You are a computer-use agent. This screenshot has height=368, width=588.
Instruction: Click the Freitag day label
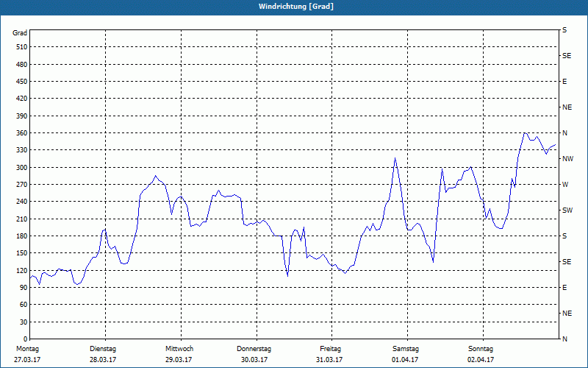[330, 349]
